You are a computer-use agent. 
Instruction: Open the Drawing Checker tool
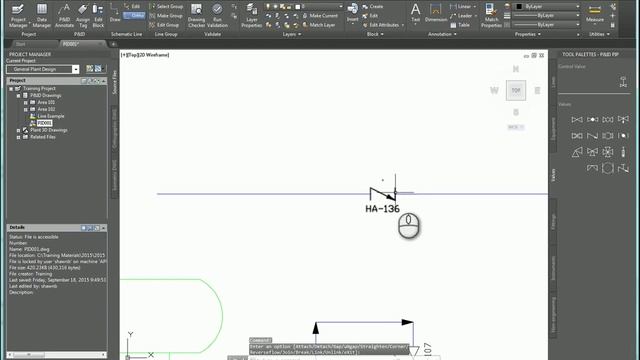196,16
